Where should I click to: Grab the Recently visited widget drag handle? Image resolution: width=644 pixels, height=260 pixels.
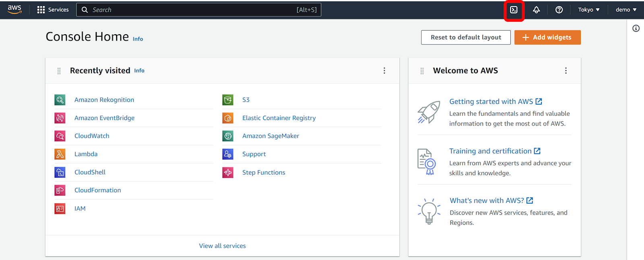(59, 71)
